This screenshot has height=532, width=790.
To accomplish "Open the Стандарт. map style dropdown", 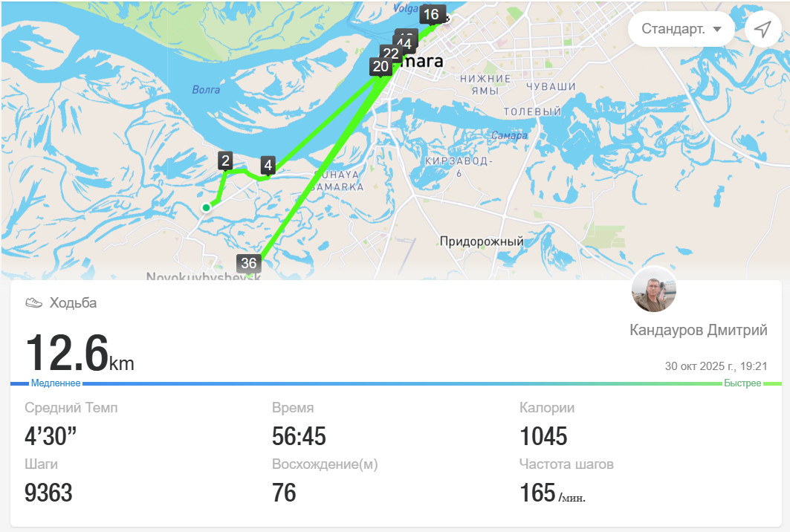I will [x=681, y=29].
